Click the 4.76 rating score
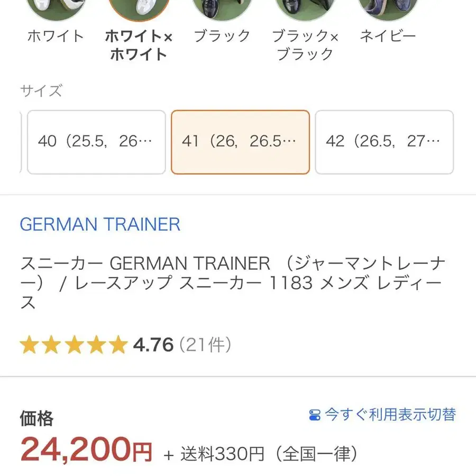The width and height of the screenshot is (476, 476). click(153, 345)
